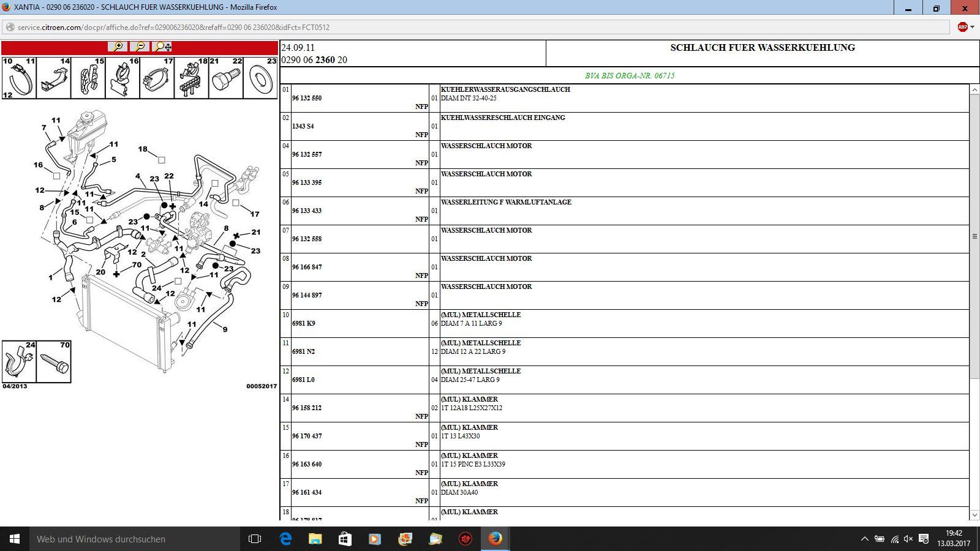980x551 pixels.
Task: Click the site identity icon in address bar
Action: (x=10, y=28)
